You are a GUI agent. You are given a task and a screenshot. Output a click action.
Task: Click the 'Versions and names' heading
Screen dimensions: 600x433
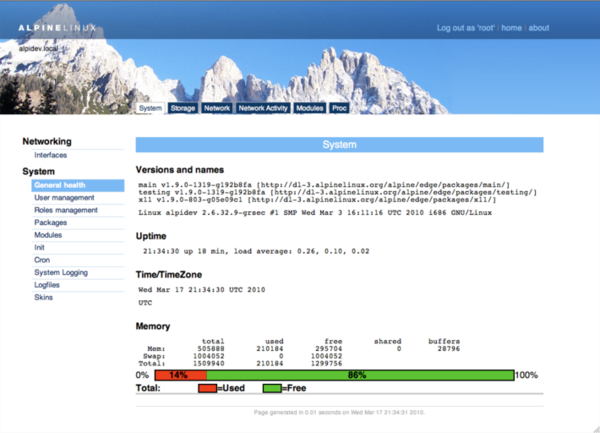(180, 170)
